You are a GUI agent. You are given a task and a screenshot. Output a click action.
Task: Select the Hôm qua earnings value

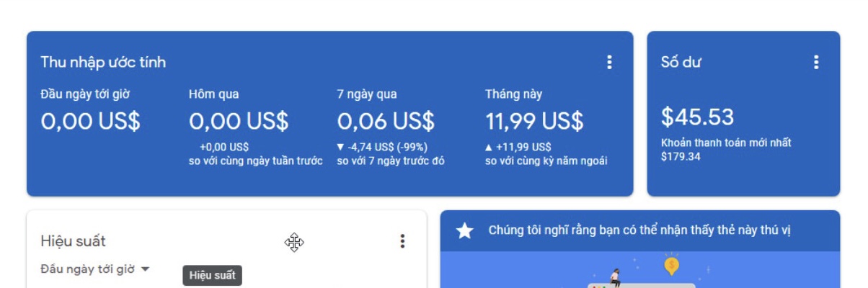pos(239,121)
